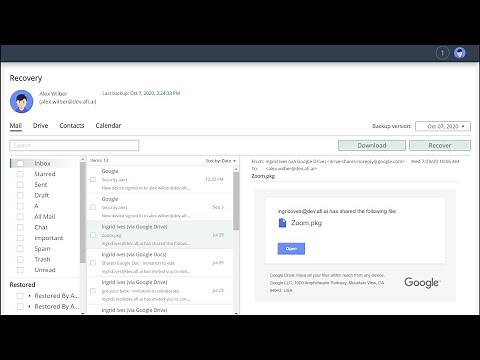Open the Ingrid Ives Zoom.pkg email

[x=160, y=235]
